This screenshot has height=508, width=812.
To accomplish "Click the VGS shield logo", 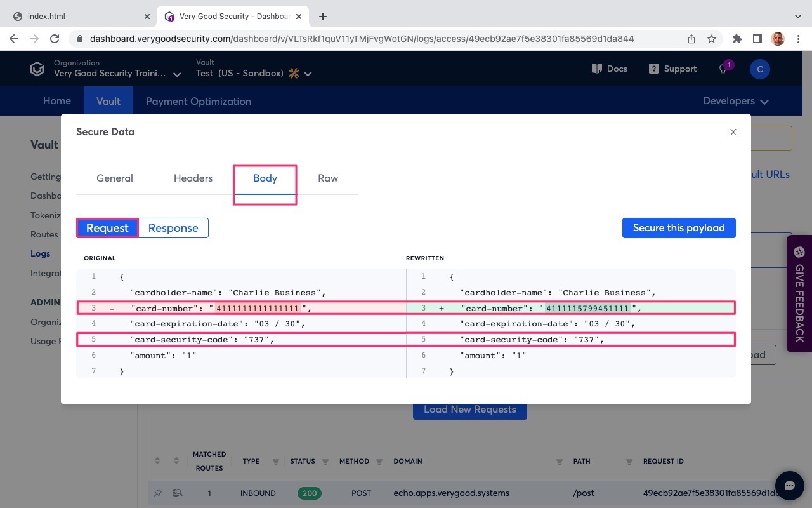I will pos(37,69).
